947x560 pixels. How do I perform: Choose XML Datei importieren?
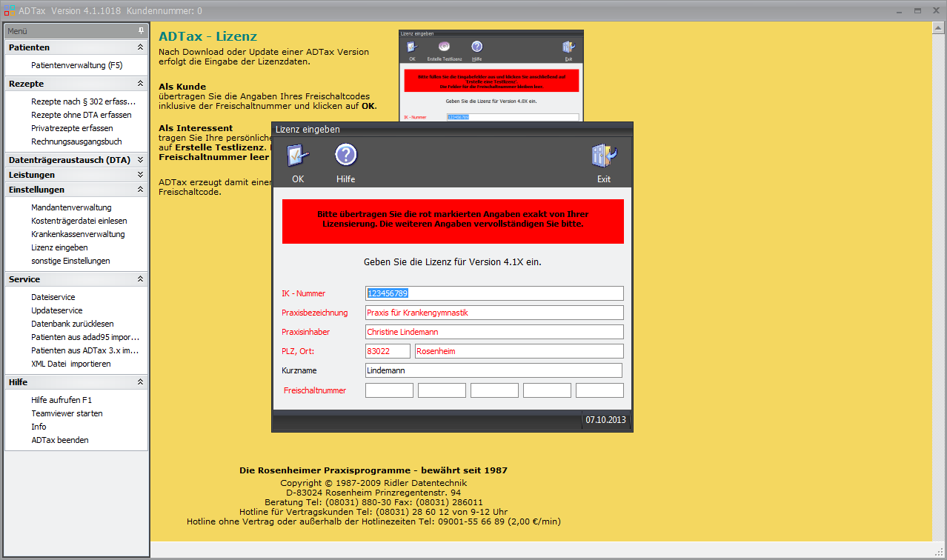[71, 364]
